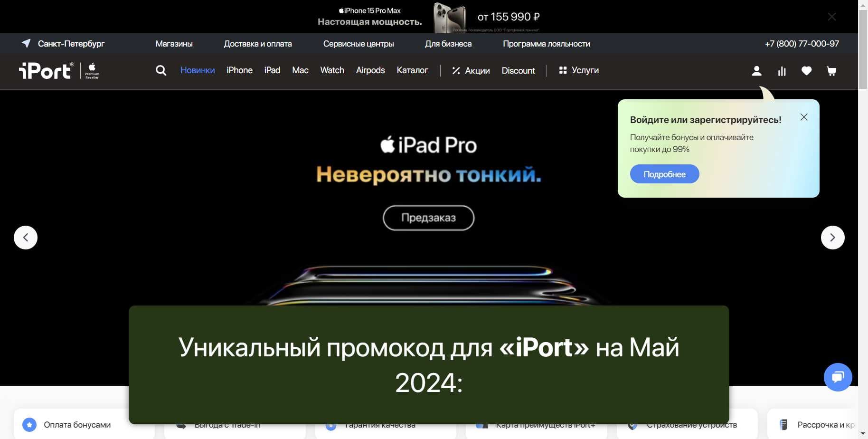Click the Trade-in icon in the bottom strip
868x439 pixels.
[x=181, y=424]
